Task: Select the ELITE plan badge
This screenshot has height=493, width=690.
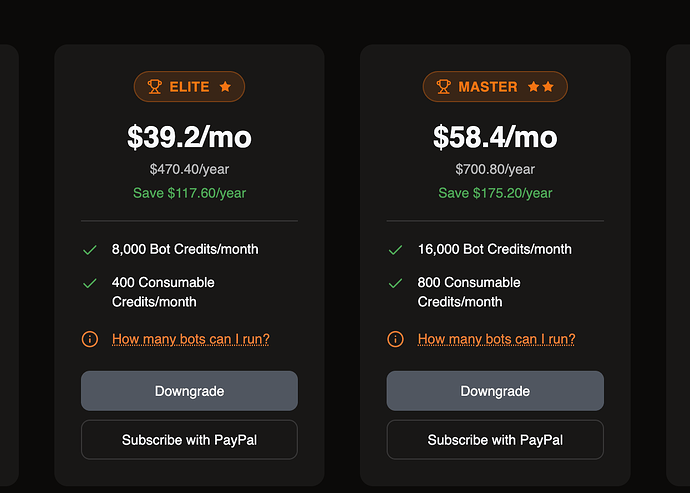Action: pos(189,87)
